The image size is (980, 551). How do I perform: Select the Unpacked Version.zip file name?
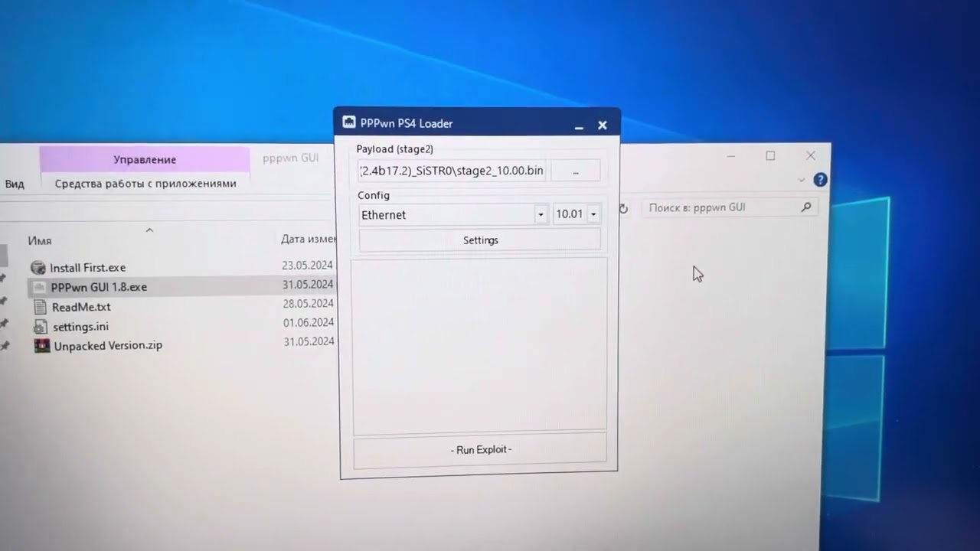tap(108, 346)
